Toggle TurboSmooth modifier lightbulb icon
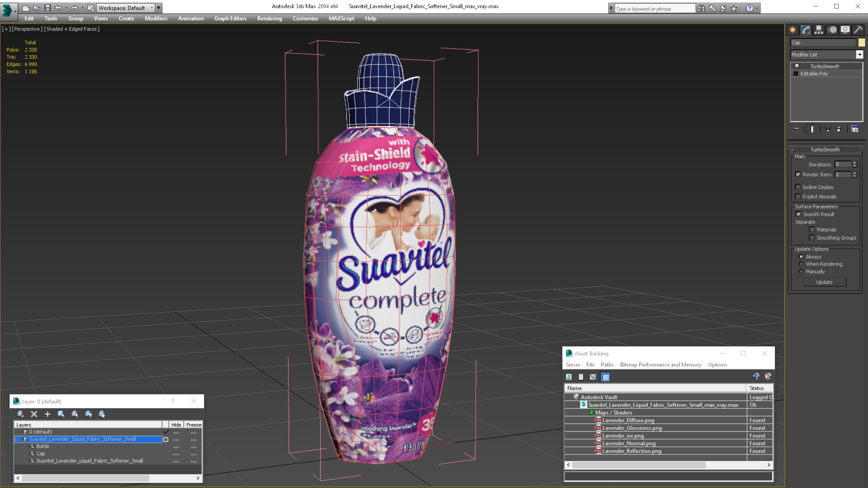868x488 pixels. point(797,66)
